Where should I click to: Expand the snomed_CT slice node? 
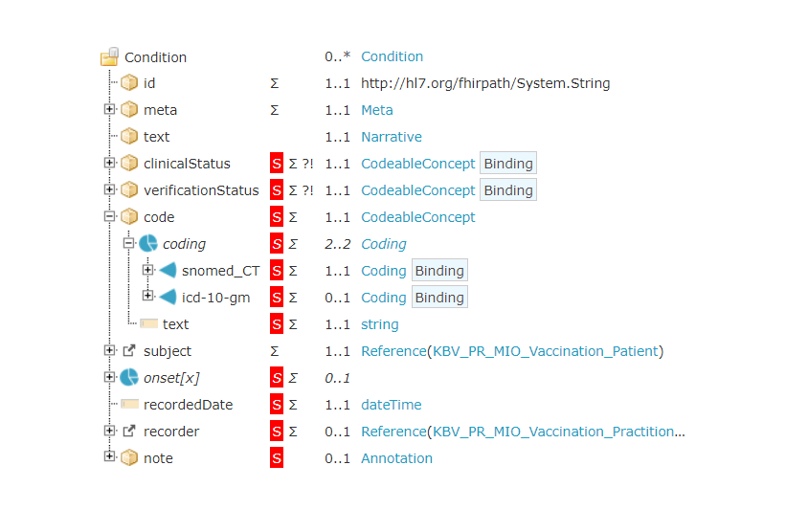click(147, 271)
